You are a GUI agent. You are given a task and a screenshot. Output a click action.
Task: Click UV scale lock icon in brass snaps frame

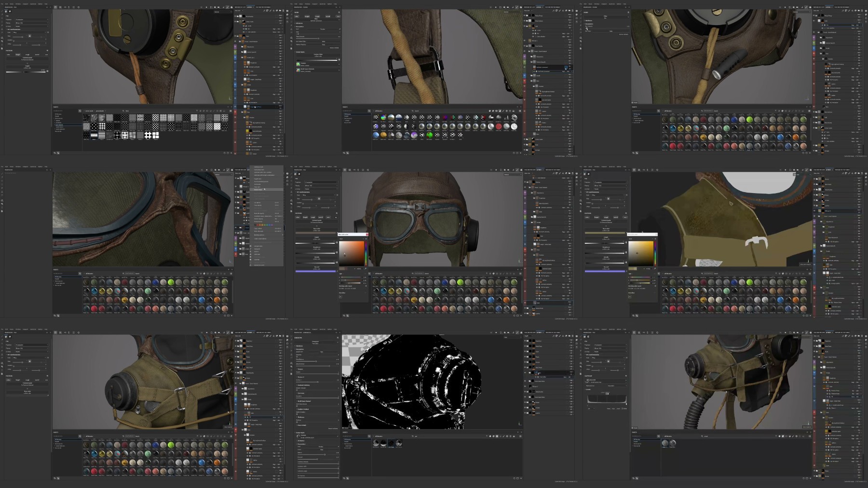(29, 36)
